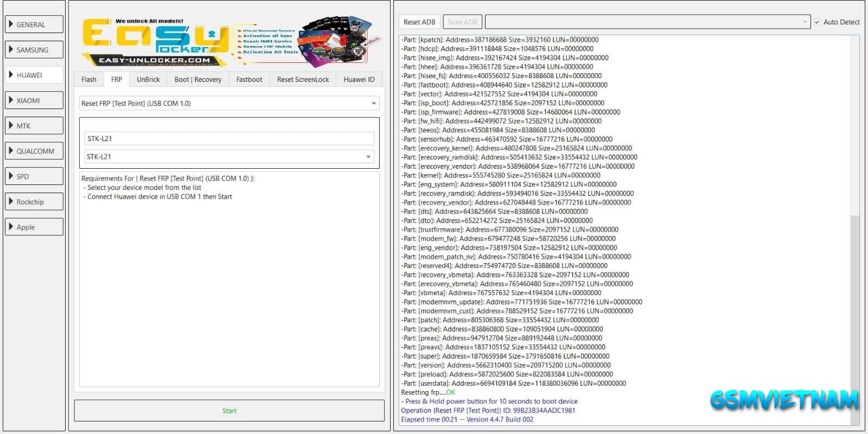
Task: Expand the SAMSUNG sidebar category
Action: [x=34, y=50]
